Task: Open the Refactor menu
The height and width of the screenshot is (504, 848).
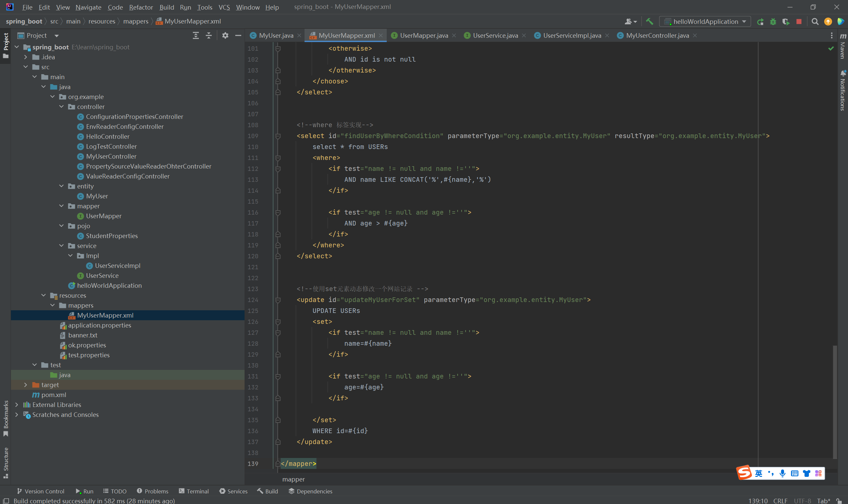Action: tap(141, 7)
